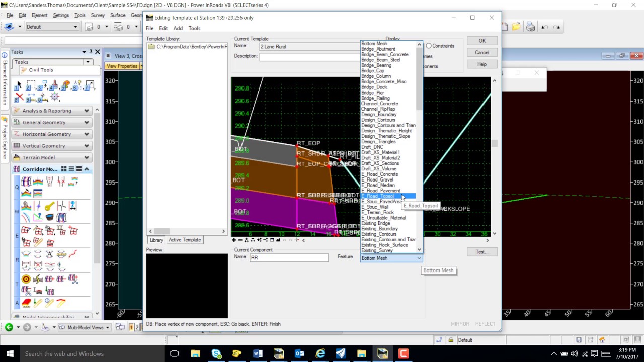
Task: Switch to the Library tab
Action: pyautogui.click(x=156, y=240)
